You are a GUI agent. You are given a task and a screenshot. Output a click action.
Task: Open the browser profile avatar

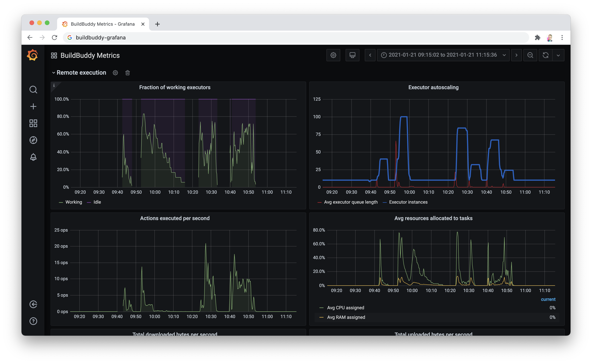pyautogui.click(x=550, y=38)
